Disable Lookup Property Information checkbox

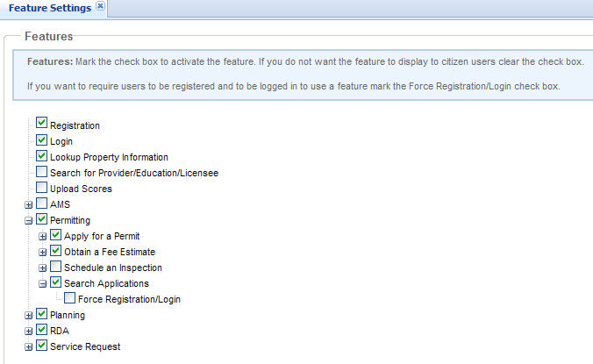click(41, 156)
